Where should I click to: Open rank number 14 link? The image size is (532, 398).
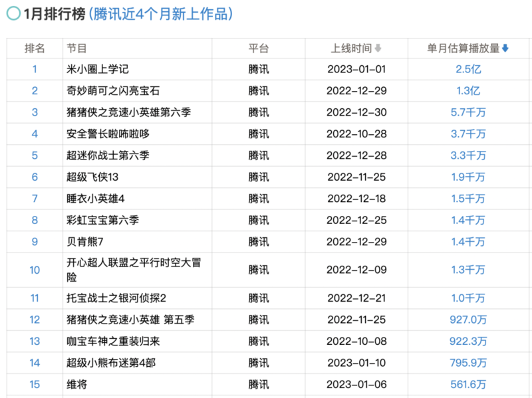click(35, 363)
